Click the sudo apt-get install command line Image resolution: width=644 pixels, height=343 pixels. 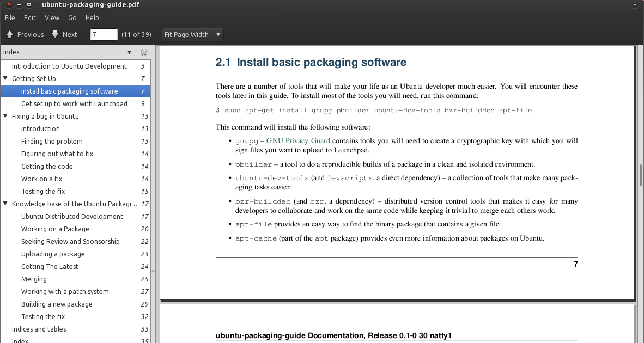click(x=374, y=110)
